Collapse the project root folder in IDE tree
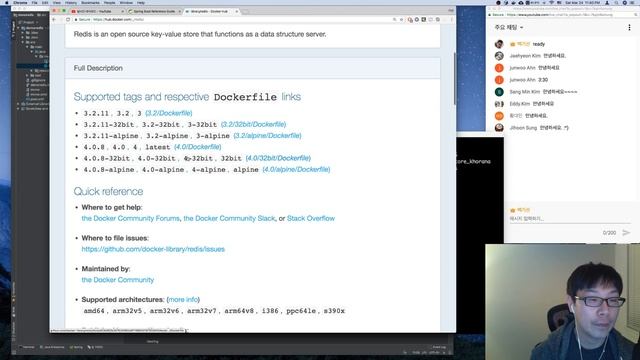 [x=19, y=28]
